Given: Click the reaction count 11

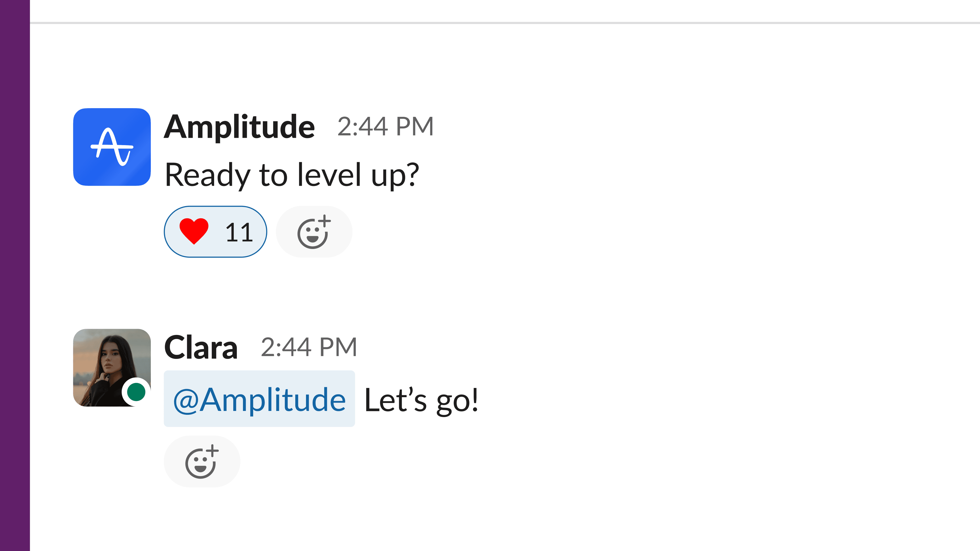Looking at the screenshot, I should [x=239, y=232].
